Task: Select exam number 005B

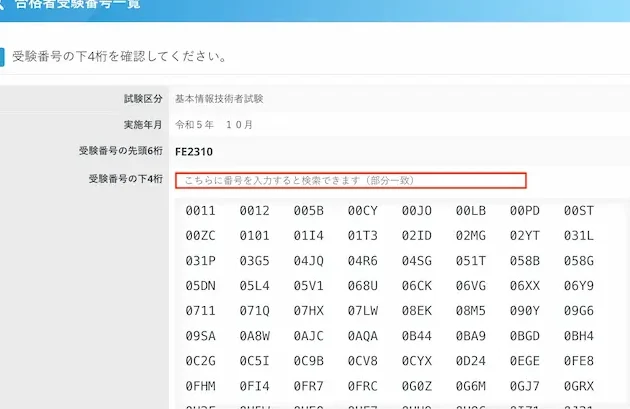Action: [309, 211]
